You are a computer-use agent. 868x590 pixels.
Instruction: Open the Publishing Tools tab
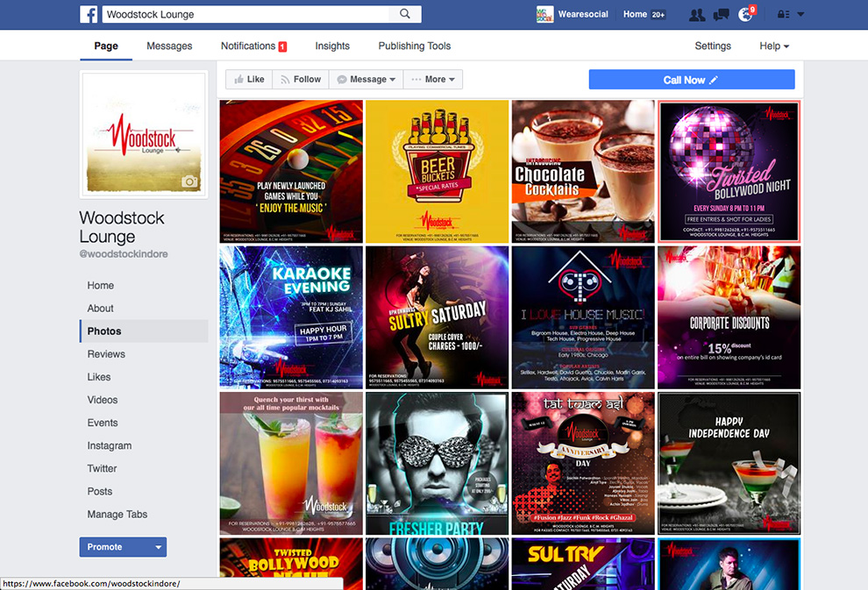(415, 46)
